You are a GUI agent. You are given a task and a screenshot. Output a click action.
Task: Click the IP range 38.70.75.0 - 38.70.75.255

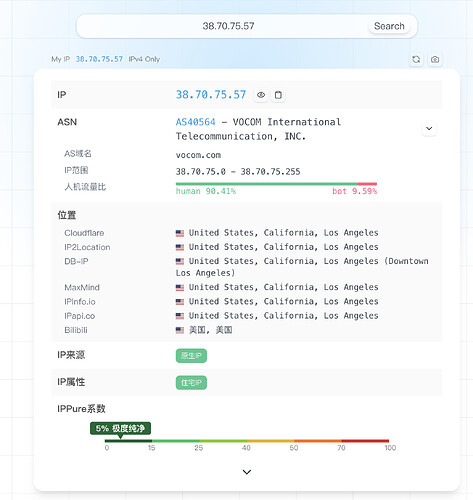pos(238,172)
